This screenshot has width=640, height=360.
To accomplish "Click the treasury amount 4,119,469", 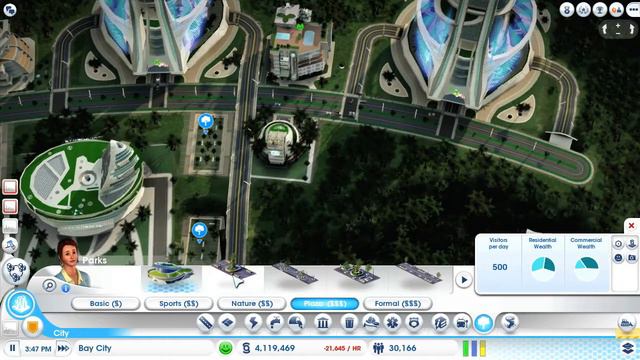I will [x=275, y=348].
